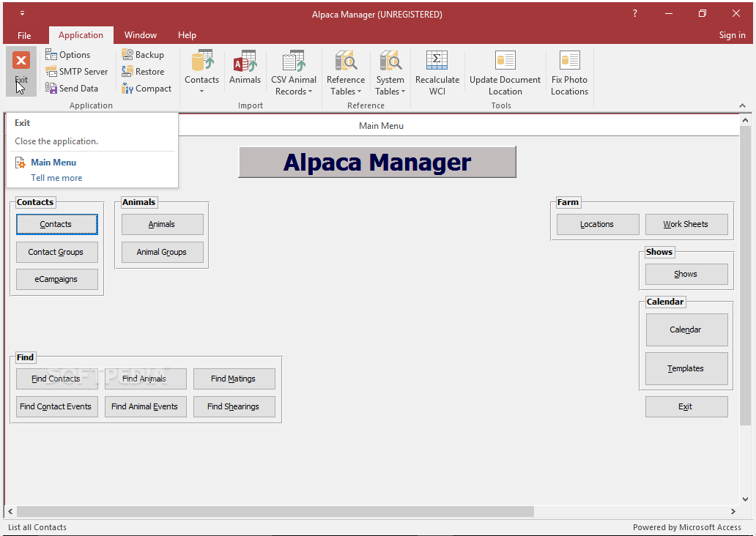Compact the database via ribbon
This screenshot has height=536, width=756.
coord(147,88)
